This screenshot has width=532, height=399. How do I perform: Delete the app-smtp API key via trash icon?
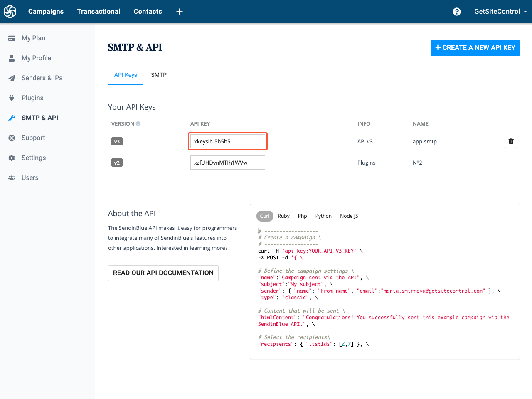(x=511, y=141)
